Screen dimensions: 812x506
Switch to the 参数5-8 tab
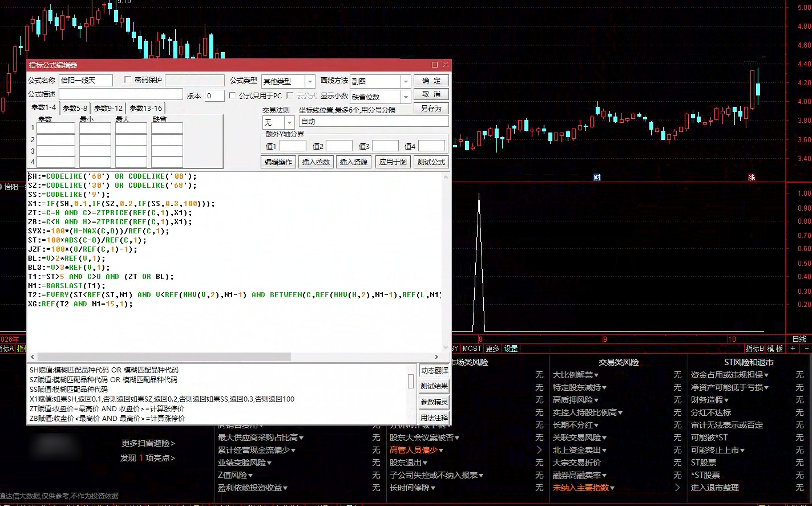pos(75,108)
